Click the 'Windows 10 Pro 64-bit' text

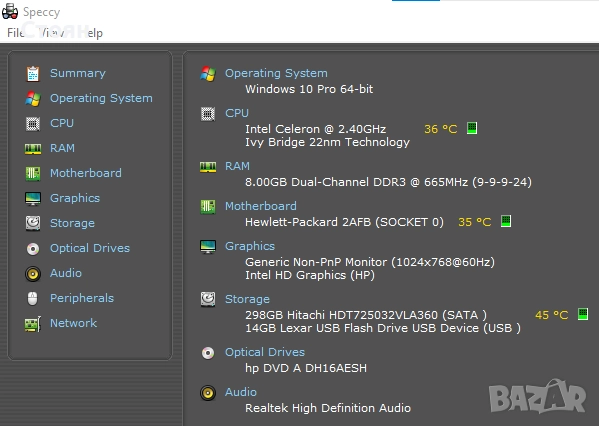pyautogui.click(x=309, y=89)
